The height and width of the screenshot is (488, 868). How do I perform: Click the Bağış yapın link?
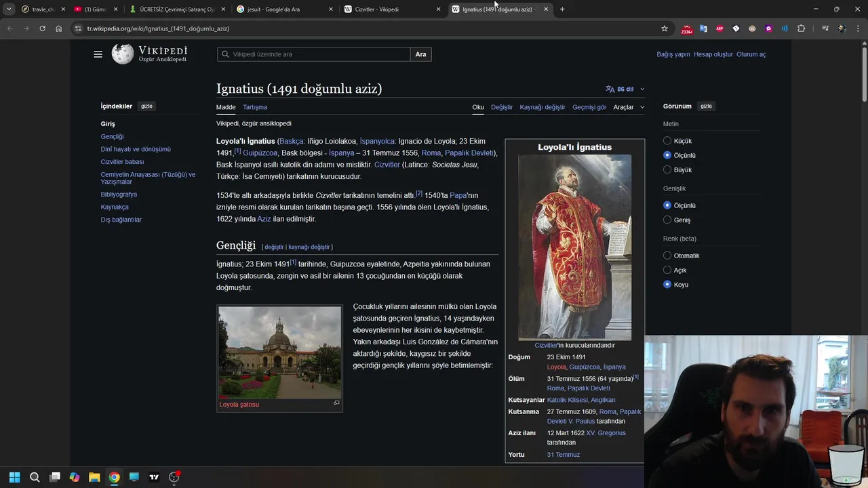673,54
